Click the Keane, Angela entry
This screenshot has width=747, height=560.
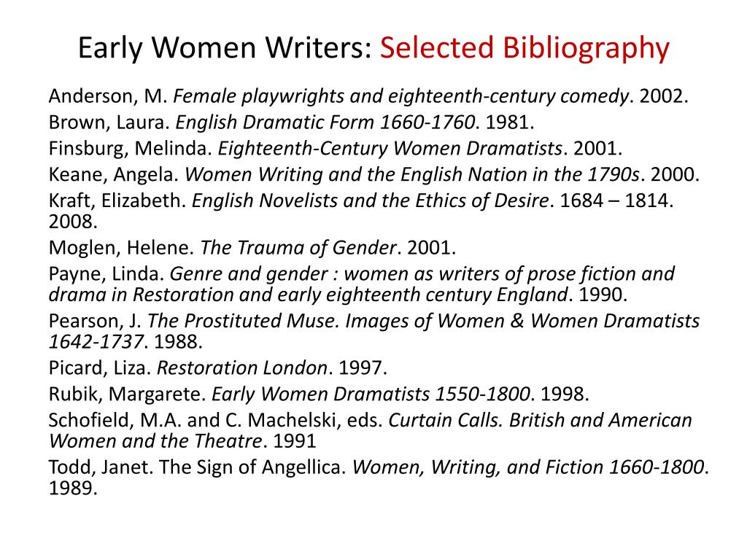click(x=374, y=175)
